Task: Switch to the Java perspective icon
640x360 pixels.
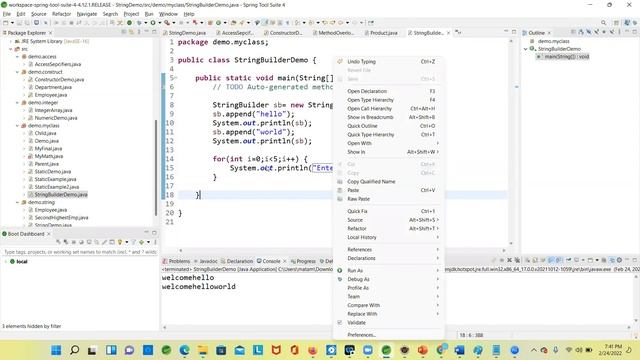Action: [627, 23]
